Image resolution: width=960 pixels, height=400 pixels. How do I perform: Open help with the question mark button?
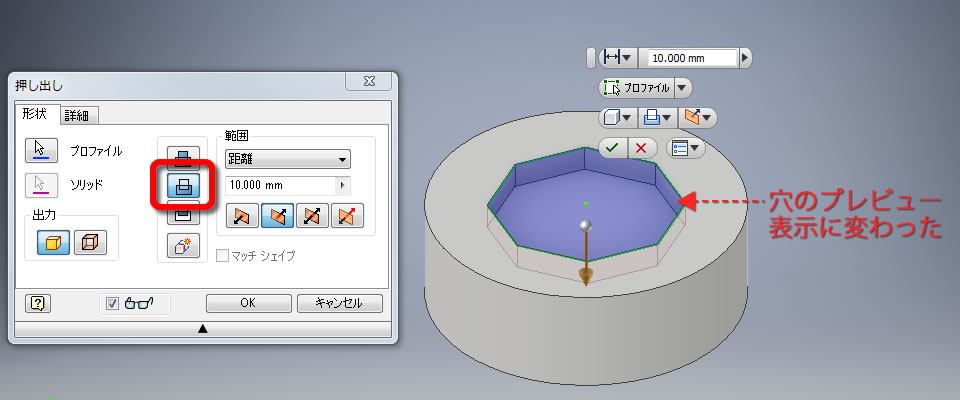38,303
